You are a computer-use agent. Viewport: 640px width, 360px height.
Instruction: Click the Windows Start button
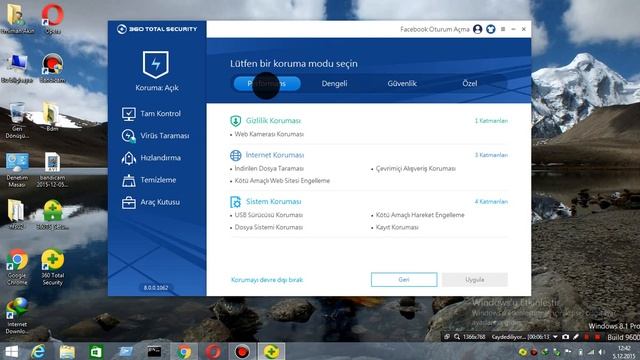(11, 352)
